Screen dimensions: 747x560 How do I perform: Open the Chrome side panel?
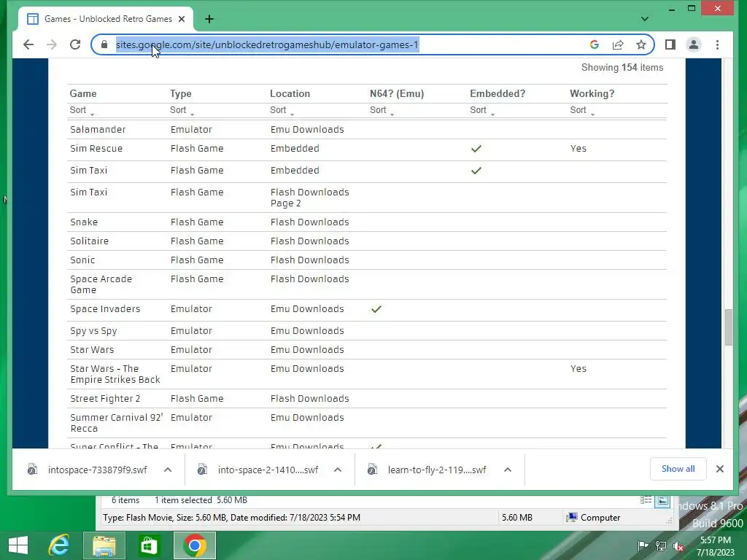pos(670,44)
